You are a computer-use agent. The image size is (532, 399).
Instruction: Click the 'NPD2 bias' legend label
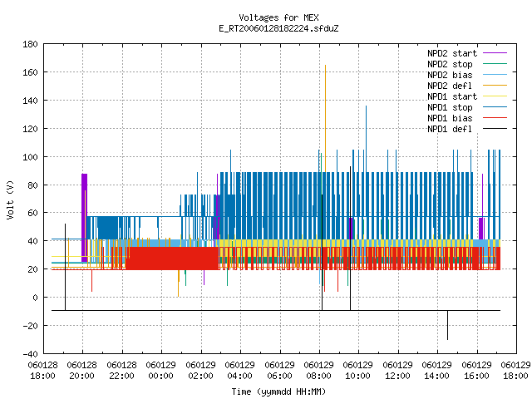coord(450,75)
